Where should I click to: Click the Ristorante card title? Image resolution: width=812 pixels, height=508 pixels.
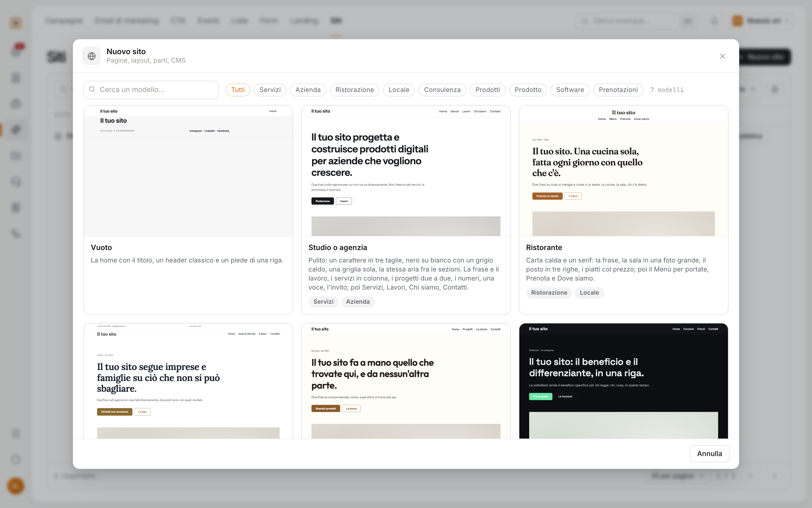click(544, 247)
